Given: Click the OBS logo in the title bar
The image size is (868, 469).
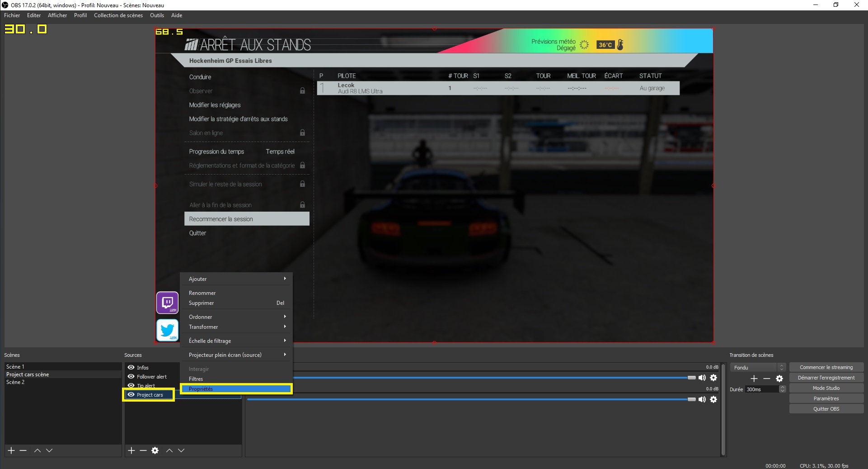Looking at the screenshot, I should [5, 5].
